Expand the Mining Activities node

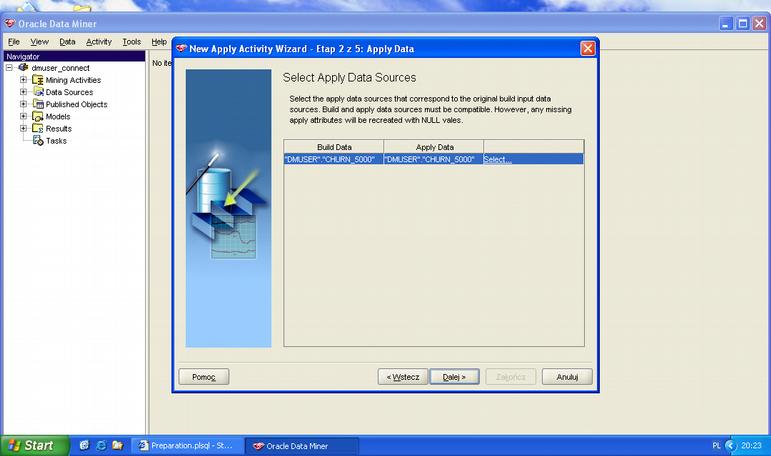[23, 79]
